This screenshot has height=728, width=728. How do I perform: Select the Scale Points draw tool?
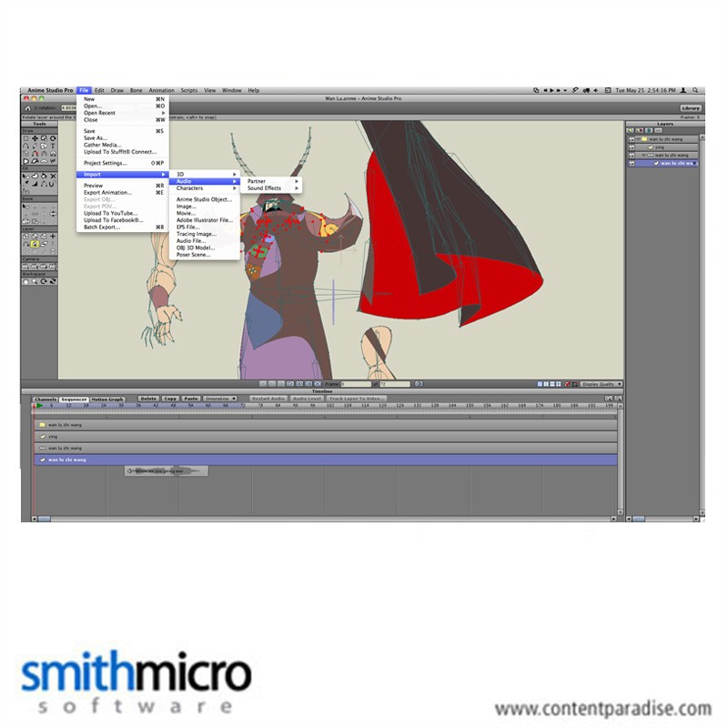click(x=44, y=138)
